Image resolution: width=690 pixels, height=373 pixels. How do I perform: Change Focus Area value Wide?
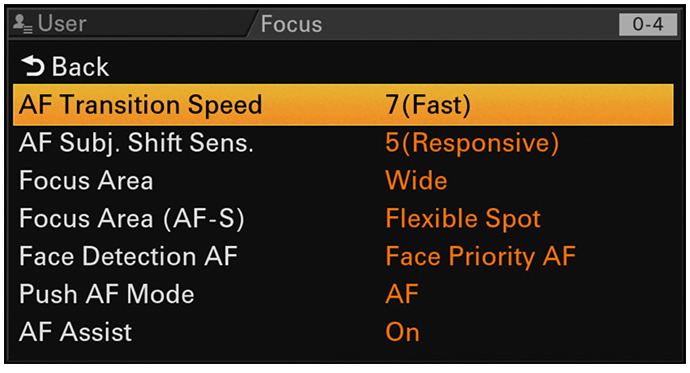[416, 181]
